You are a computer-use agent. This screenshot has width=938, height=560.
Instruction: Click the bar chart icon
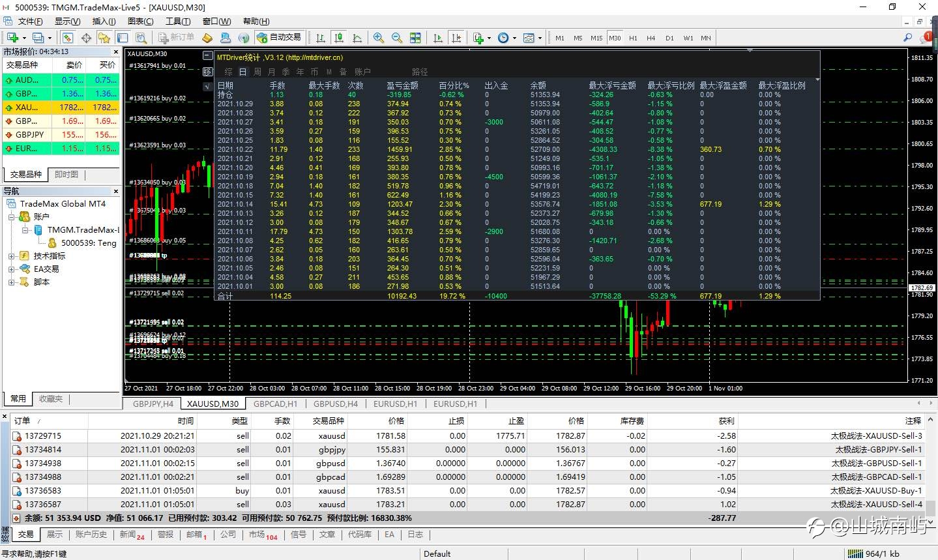321,38
